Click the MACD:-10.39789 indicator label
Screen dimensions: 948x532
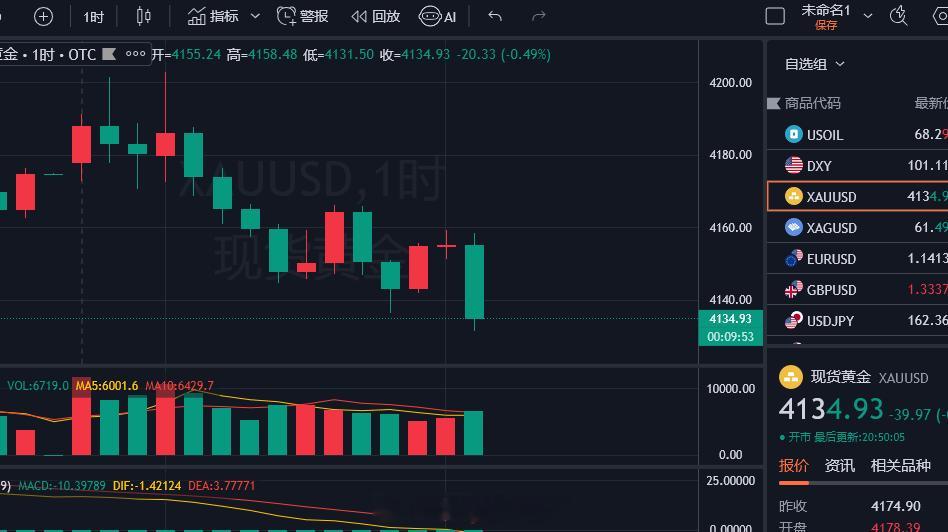(62, 486)
